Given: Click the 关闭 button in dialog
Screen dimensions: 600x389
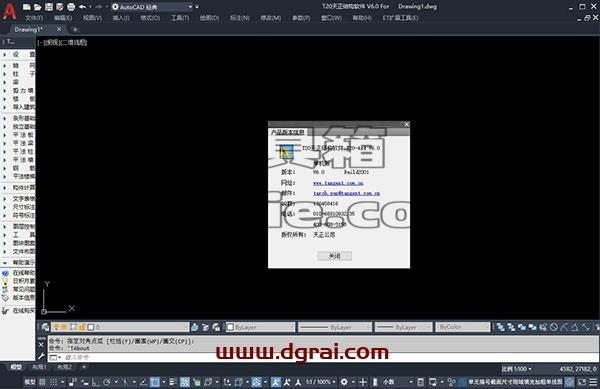Looking at the screenshot, I should pyautogui.click(x=334, y=256).
